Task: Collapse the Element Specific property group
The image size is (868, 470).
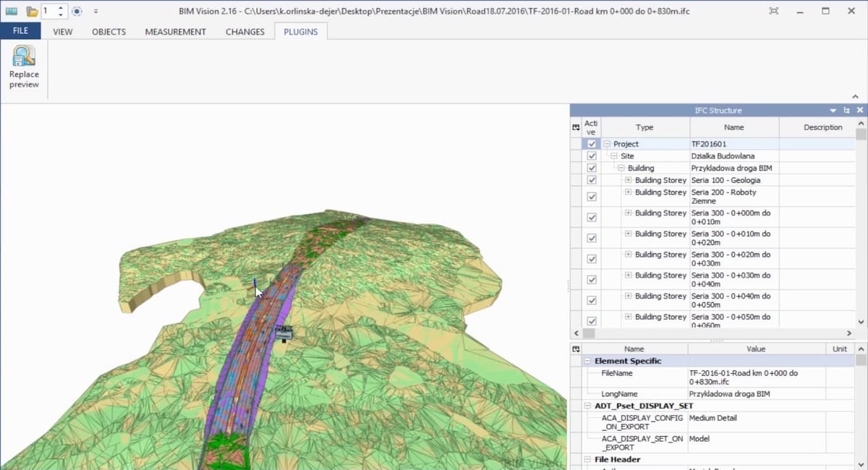Action: 588,361
